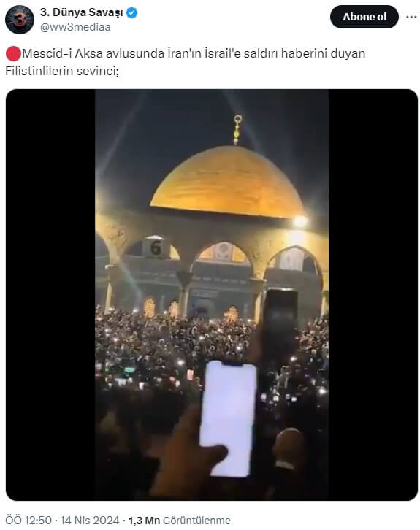Click the ÖÖ 12:50 timestamp
Screen dimensions: 420x530
tap(28, 521)
